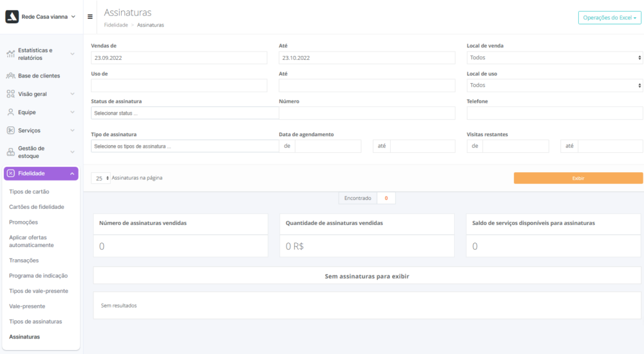Click the Base de clientes people icon
Image resolution: width=644 pixels, height=354 pixels.
tap(11, 75)
